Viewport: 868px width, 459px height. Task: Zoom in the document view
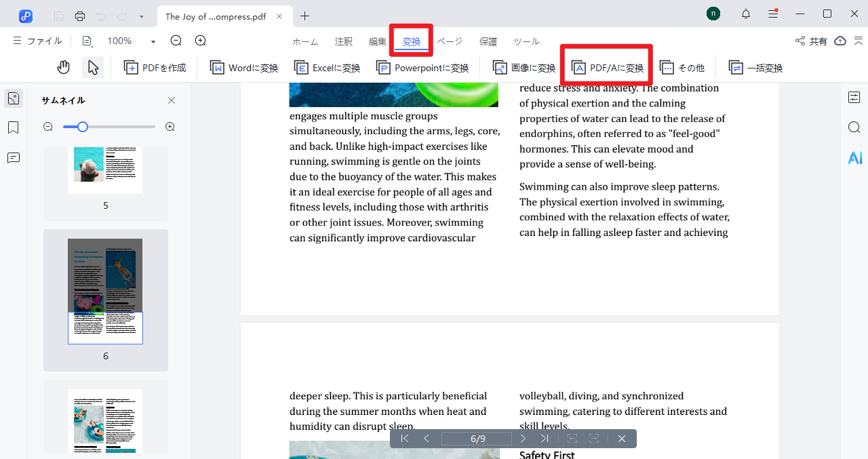click(x=201, y=41)
